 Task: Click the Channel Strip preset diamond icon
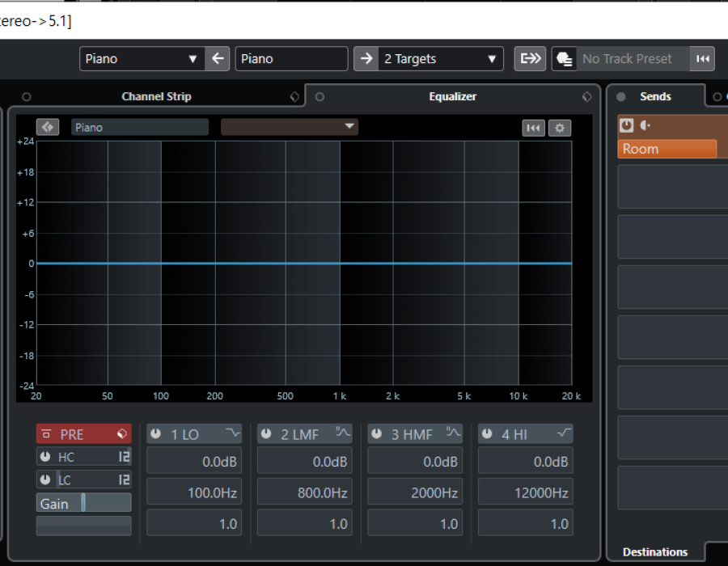click(x=294, y=96)
